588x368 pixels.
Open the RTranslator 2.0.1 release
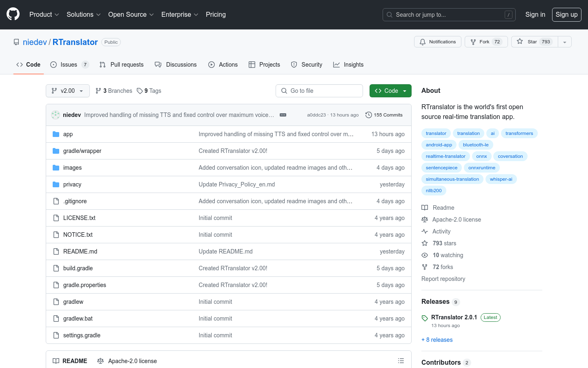point(454,317)
